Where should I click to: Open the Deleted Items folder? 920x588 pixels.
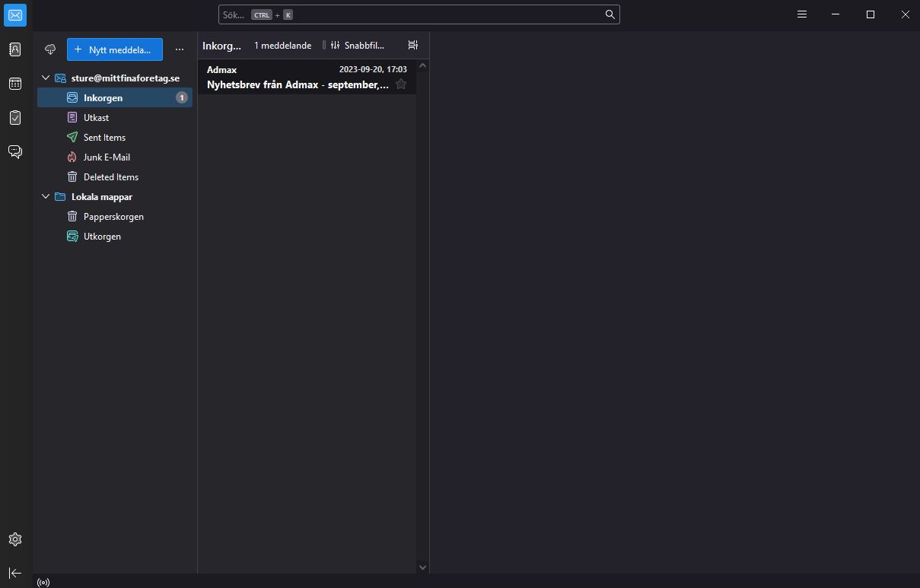(115, 177)
